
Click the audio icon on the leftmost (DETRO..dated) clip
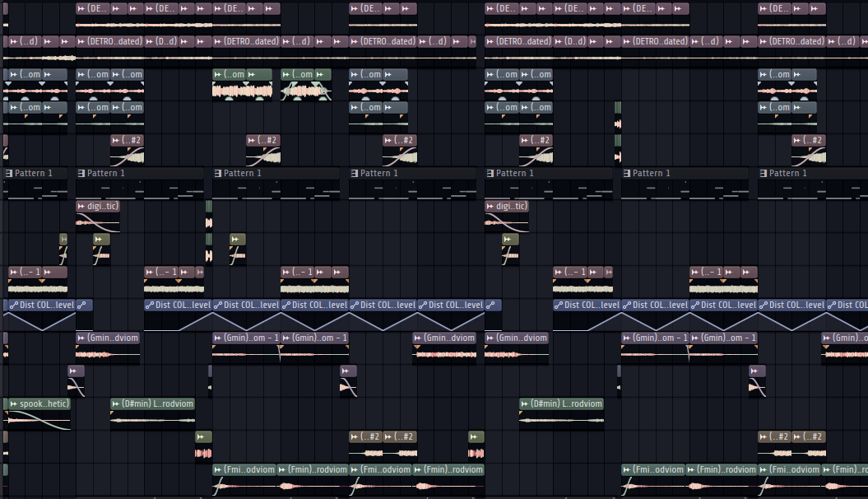click(x=81, y=41)
